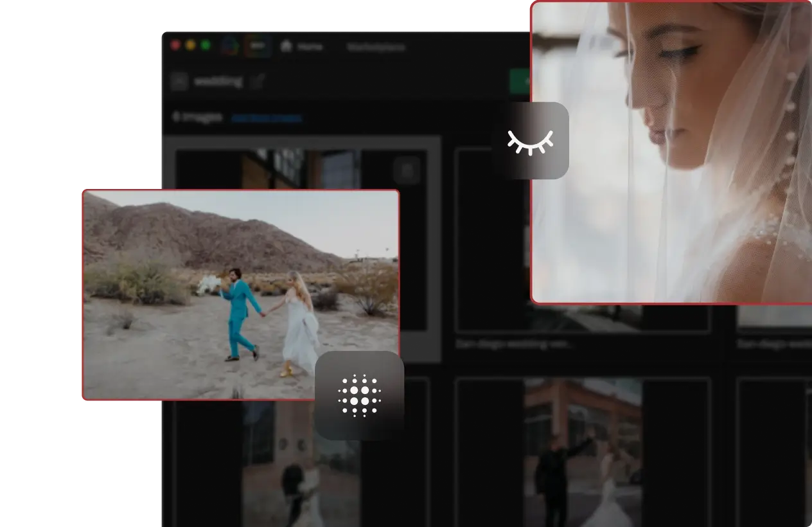Click the Home house icon
Viewport: 812px width, 527px height.
(x=287, y=46)
